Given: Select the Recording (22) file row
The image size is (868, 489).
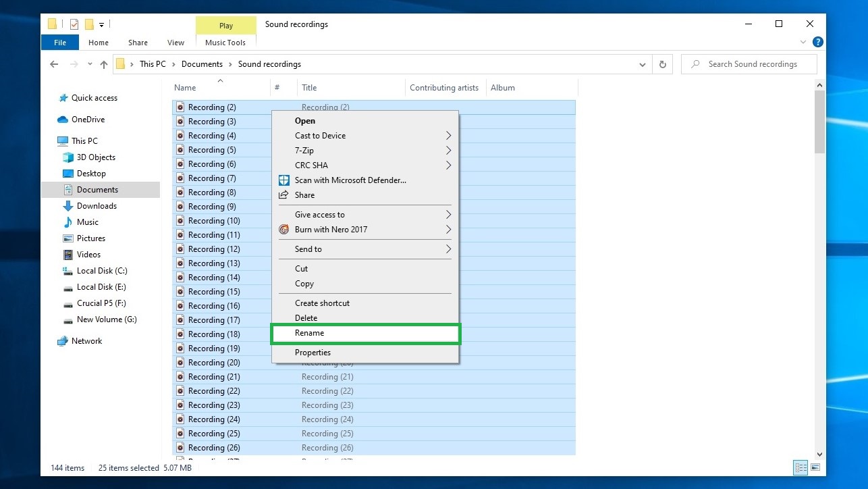Looking at the screenshot, I should click(374, 391).
